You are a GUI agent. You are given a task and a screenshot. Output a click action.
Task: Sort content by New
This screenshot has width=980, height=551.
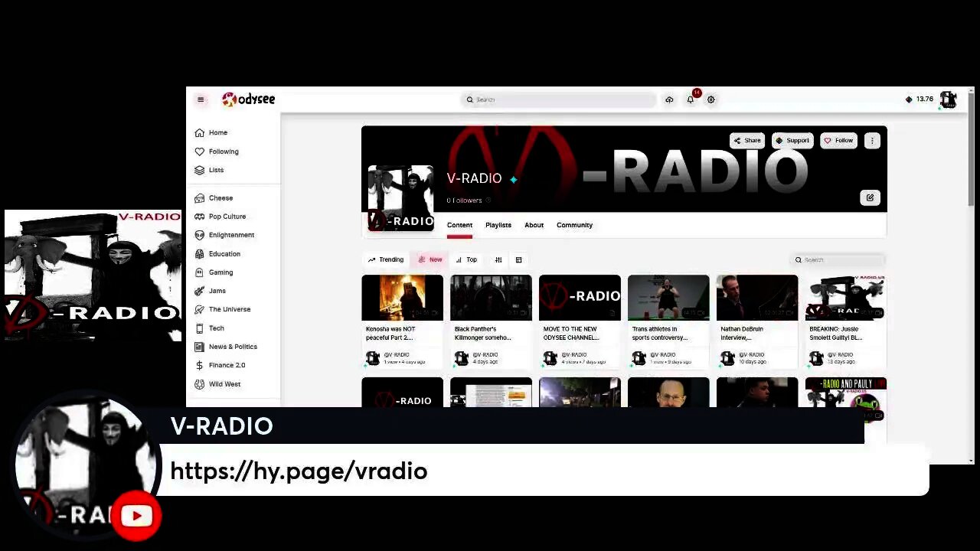coord(430,259)
